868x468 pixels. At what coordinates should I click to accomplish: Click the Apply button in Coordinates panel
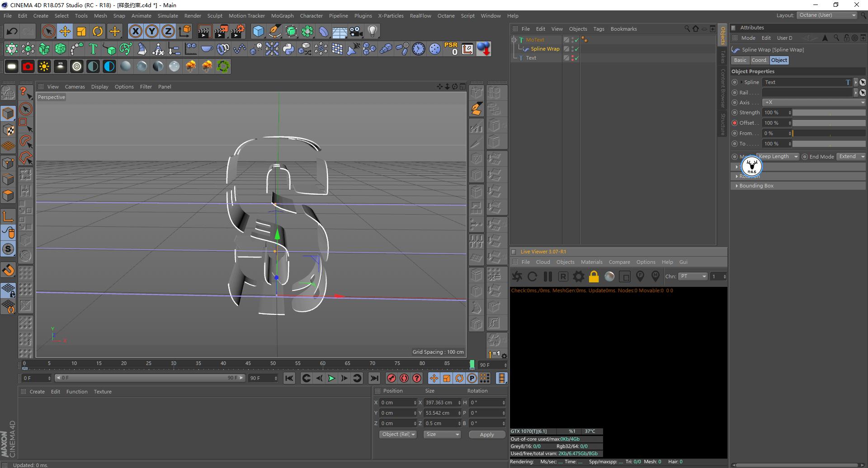coord(486,434)
